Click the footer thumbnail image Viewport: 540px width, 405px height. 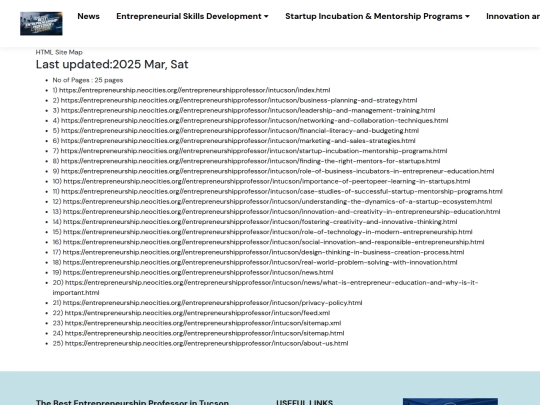click(450, 402)
